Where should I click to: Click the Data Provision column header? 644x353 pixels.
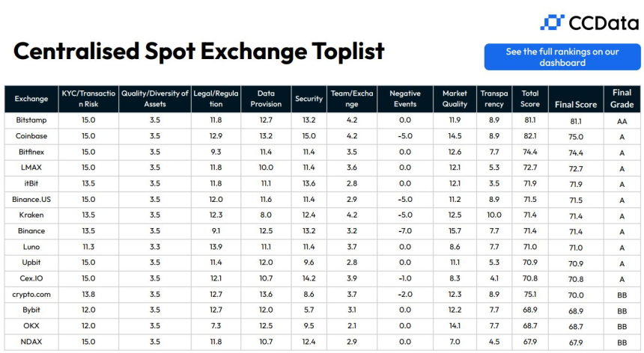pyautogui.click(x=266, y=99)
